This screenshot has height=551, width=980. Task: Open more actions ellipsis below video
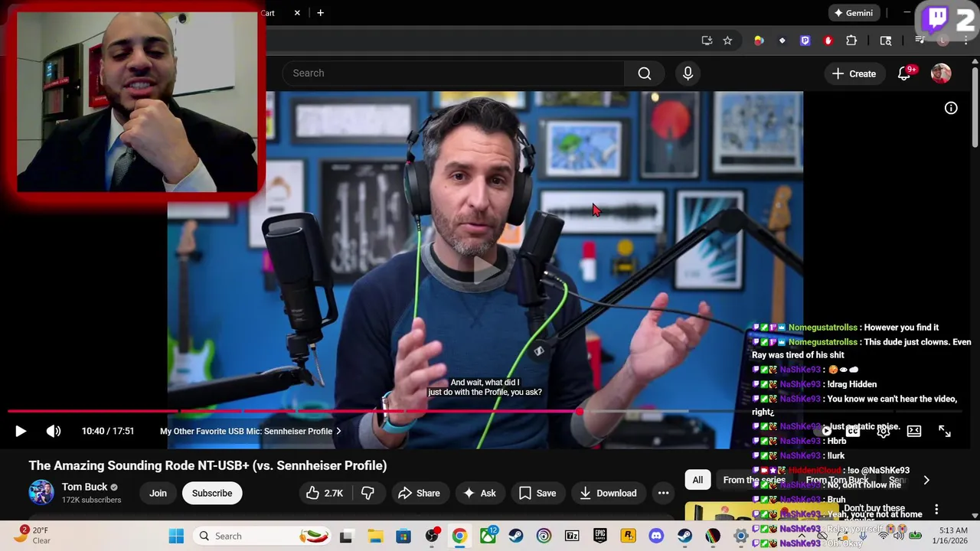point(663,493)
